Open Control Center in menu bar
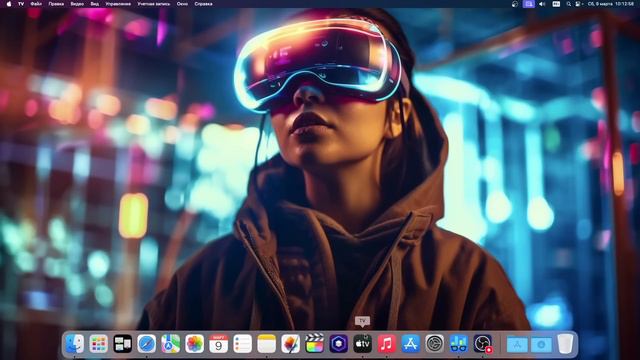 [578, 4]
